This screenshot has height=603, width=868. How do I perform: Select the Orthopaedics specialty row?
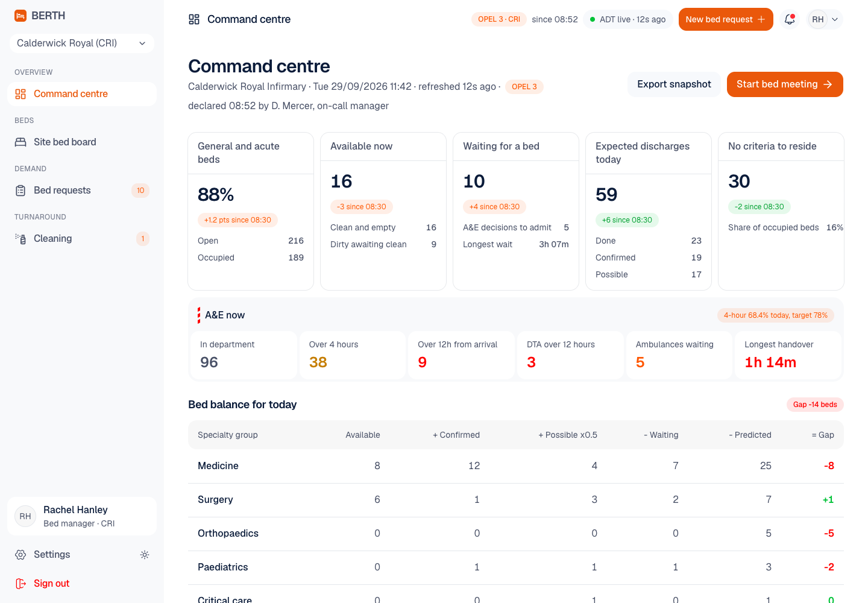[516, 534]
